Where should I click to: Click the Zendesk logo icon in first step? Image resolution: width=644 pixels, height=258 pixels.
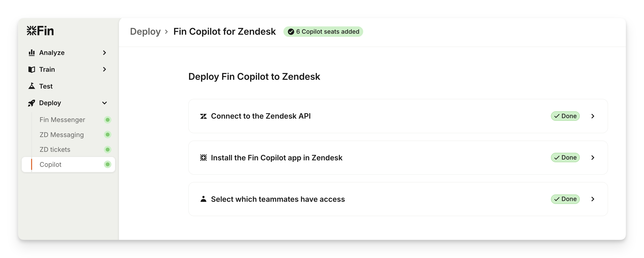(x=203, y=116)
